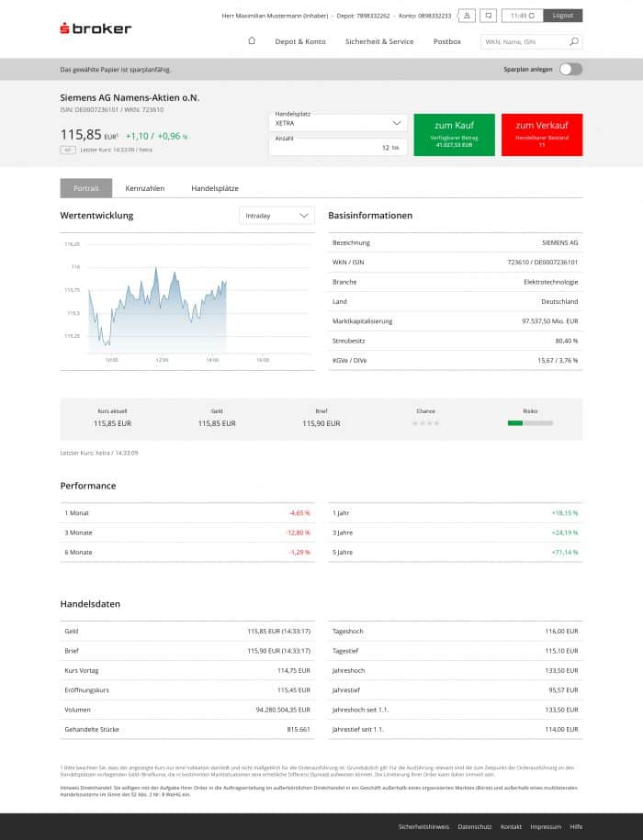Viewport: 643px width, 840px height.
Task: Click the green zum Kauf button
Action: [455, 134]
